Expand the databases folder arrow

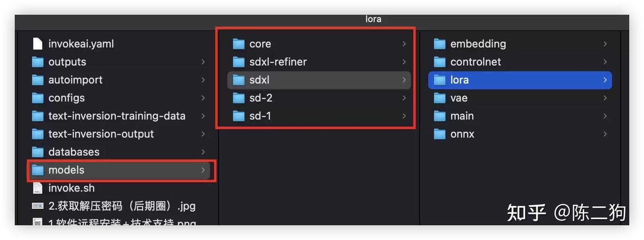[203, 152]
